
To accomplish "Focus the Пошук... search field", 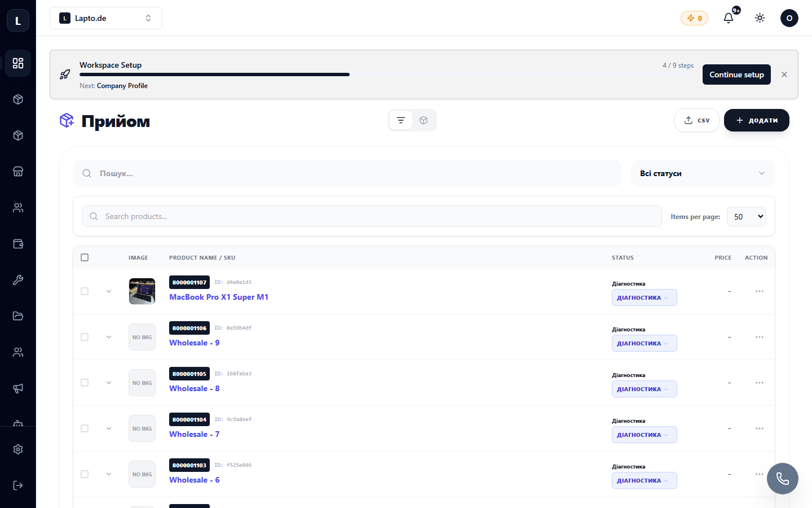I will [x=347, y=173].
